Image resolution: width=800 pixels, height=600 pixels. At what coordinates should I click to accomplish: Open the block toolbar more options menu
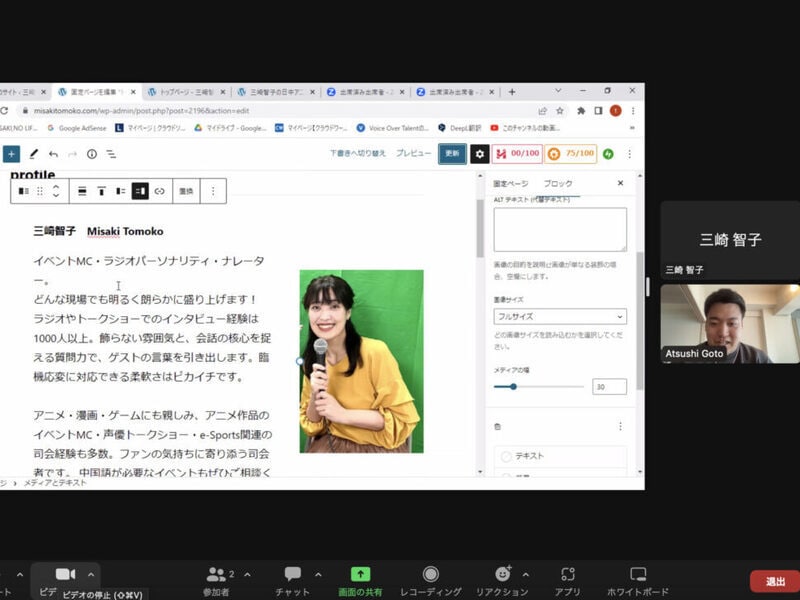[x=213, y=191]
